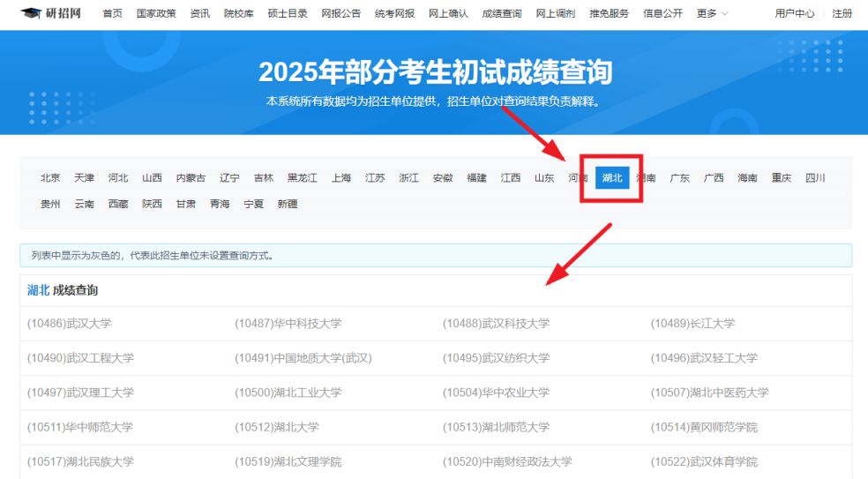
Task: Click the 研招网 graduation cap logo
Action: coord(50,12)
